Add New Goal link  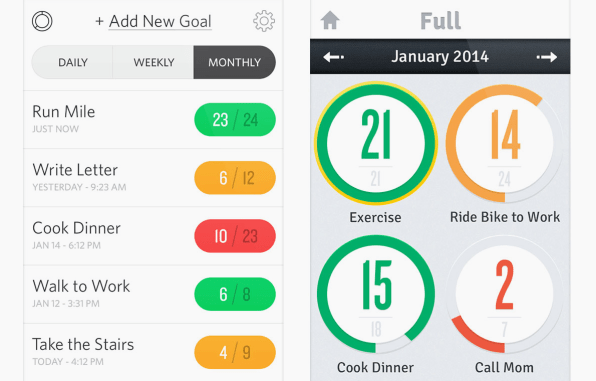click(x=153, y=21)
